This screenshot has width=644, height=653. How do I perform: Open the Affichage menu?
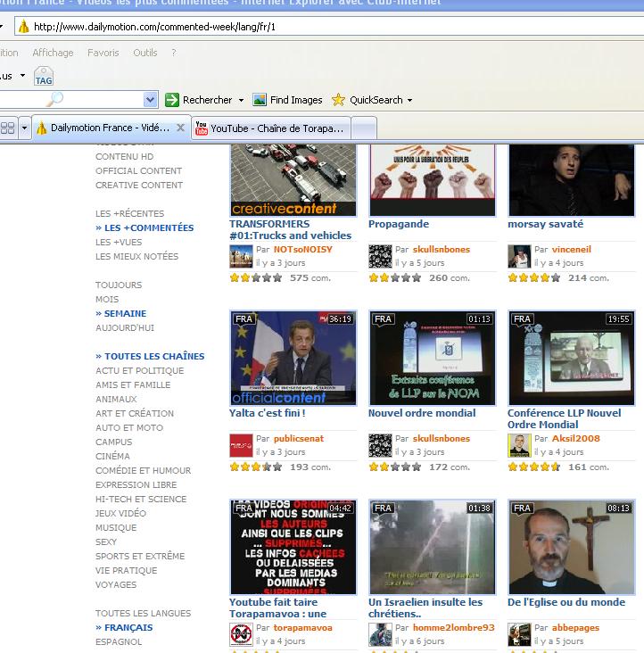(x=53, y=53)
